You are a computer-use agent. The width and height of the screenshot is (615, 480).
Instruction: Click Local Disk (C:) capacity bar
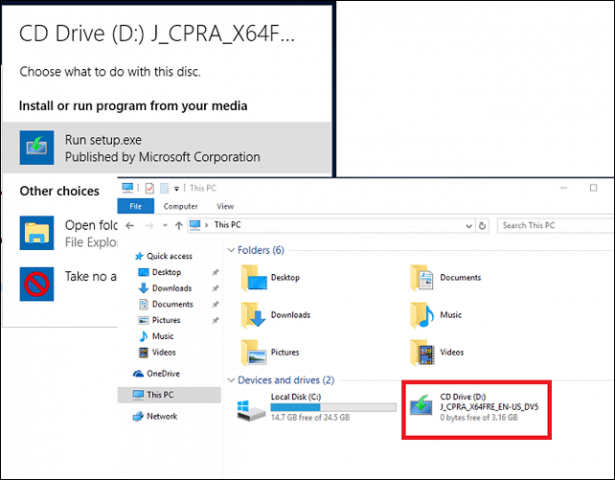333,407
